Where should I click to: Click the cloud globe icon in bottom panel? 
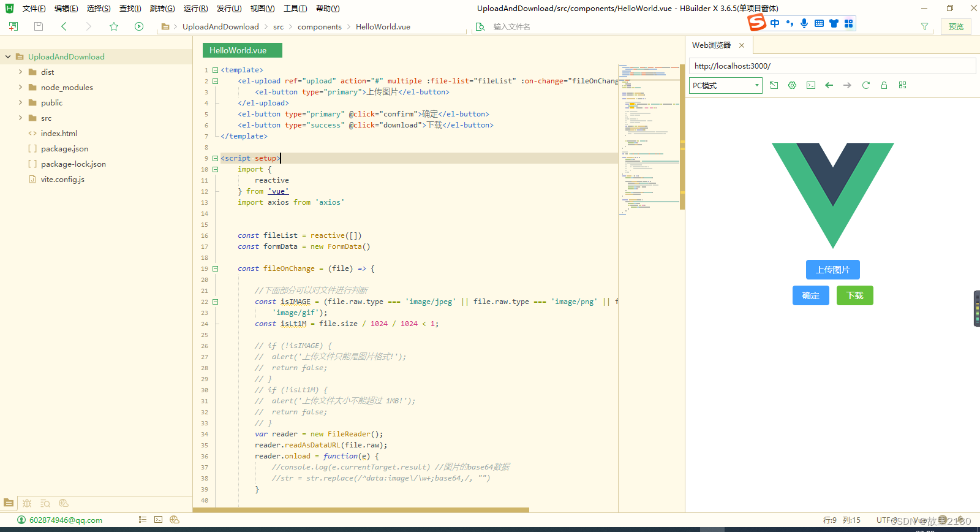tap(64, 503)
